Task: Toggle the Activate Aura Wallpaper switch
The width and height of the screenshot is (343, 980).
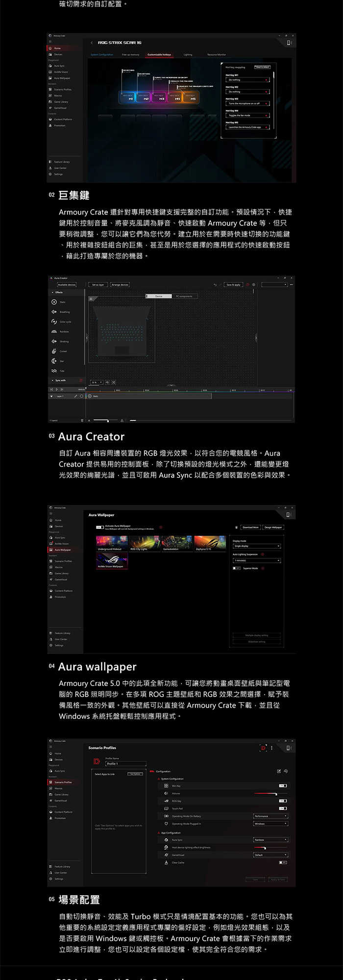Action: point(100,527)
